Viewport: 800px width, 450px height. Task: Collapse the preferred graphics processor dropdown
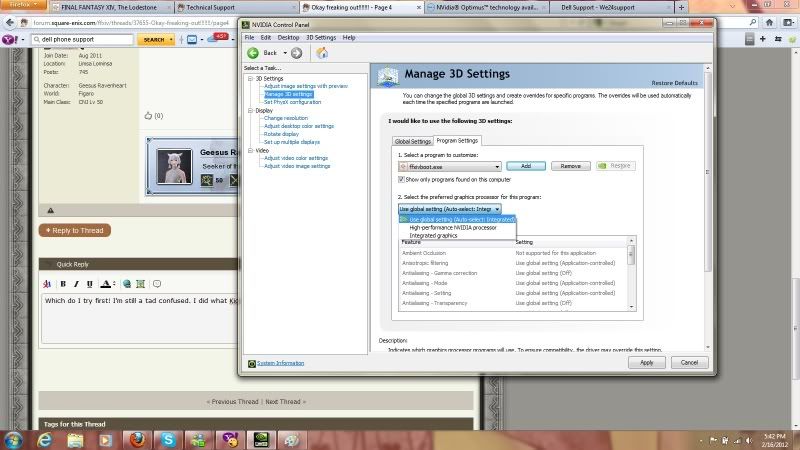449,209
